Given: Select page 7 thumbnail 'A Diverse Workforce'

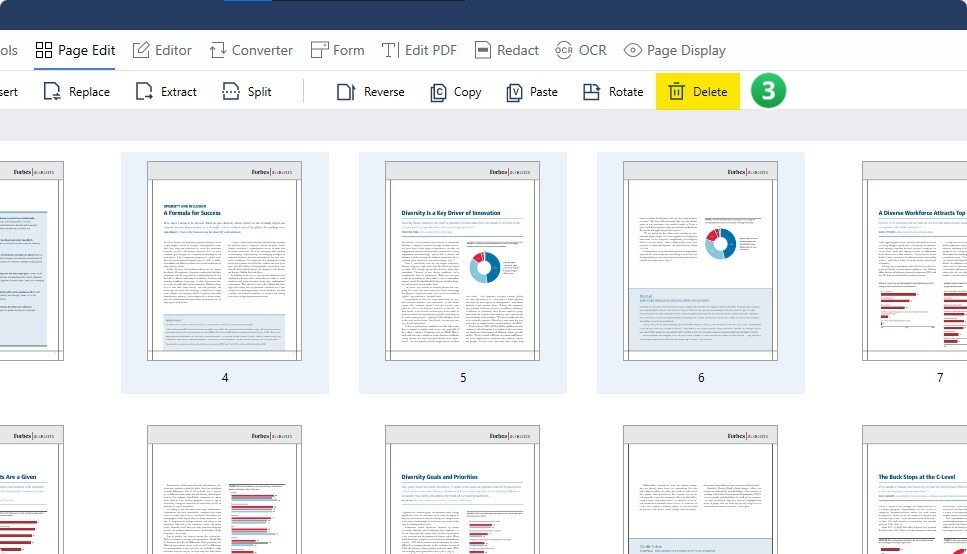Looking at the screenshot, I should pyautogui.click(x=915, y=261).
